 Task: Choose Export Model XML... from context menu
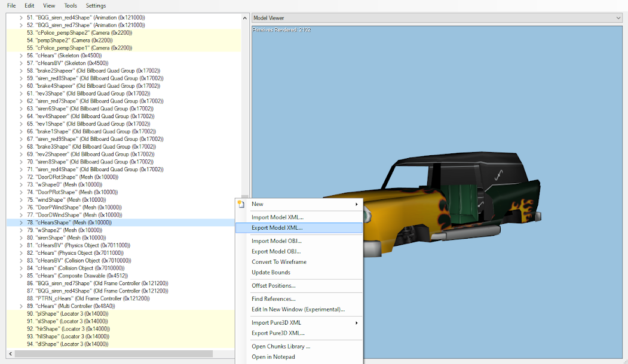coord(277,227)
